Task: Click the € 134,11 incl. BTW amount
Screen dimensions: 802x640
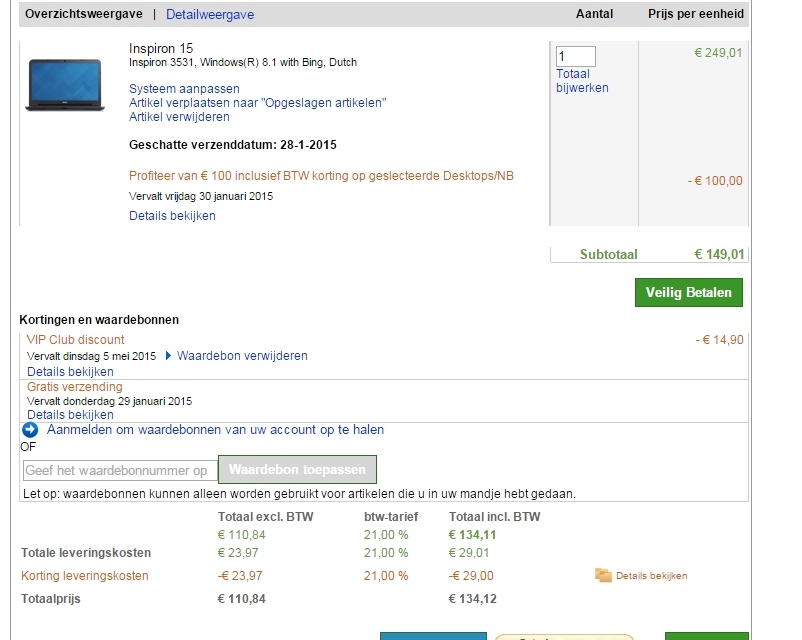Action: 472,535
